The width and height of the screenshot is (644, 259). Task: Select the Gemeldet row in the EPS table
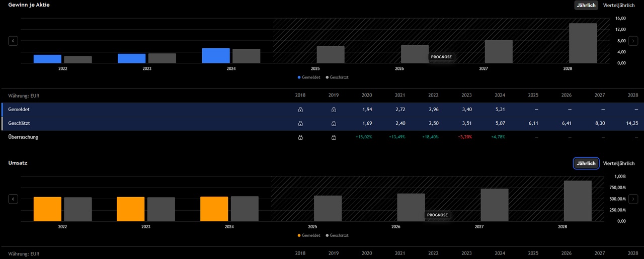click(x=19, y=109)
